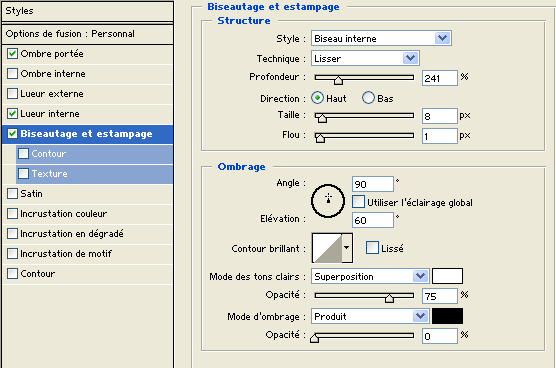Enable the Incrustation en dégradé checkbox
Image resolution: width=556 pixels, height=368 pixels.
pos(12,234)
